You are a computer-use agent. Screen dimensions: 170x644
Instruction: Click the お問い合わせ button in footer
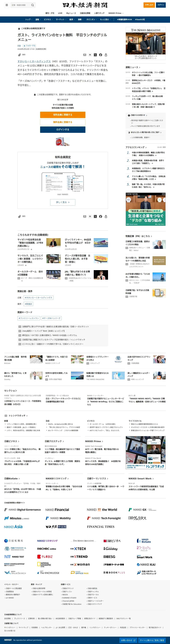(x=128, y=640)
